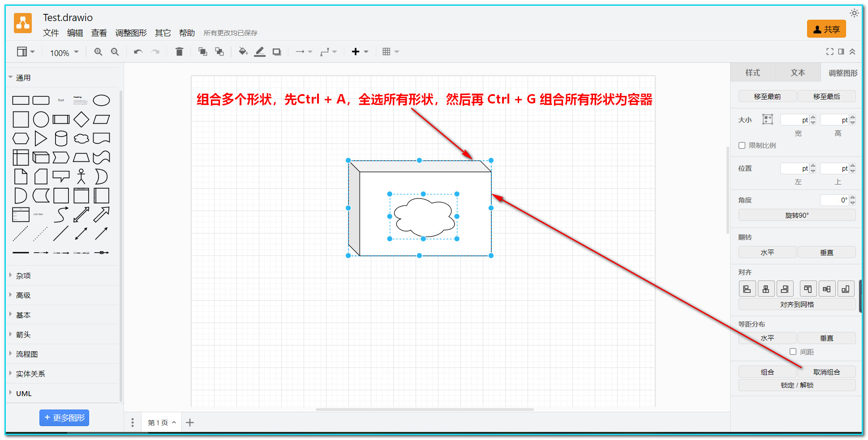
Task: Switch to the 文本 tab
Action: coord(798,73)
